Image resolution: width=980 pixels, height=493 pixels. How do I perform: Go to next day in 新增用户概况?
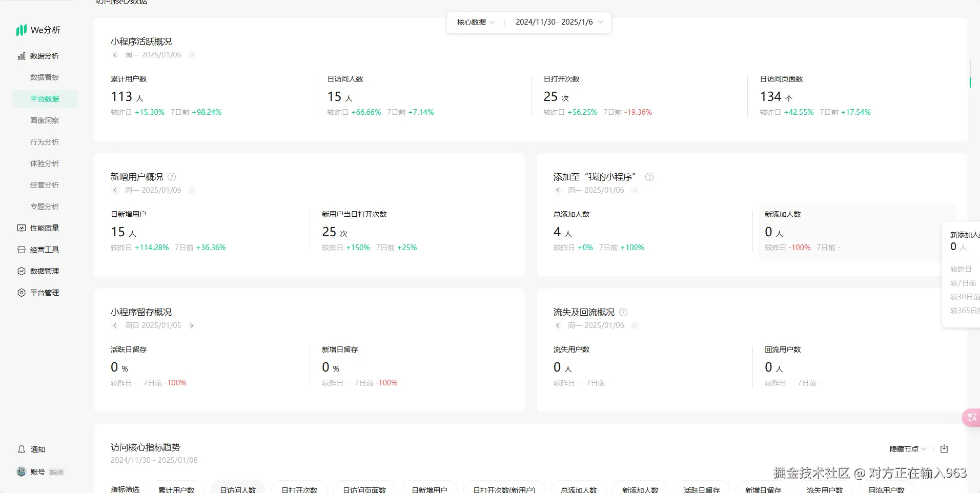point(192,190)
